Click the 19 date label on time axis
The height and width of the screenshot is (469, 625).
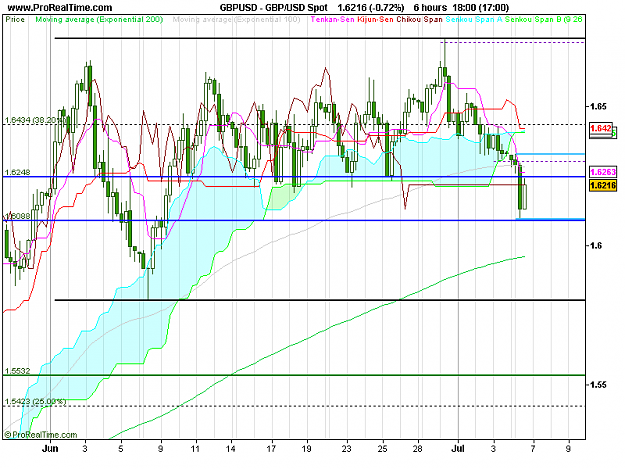[306, 449]
